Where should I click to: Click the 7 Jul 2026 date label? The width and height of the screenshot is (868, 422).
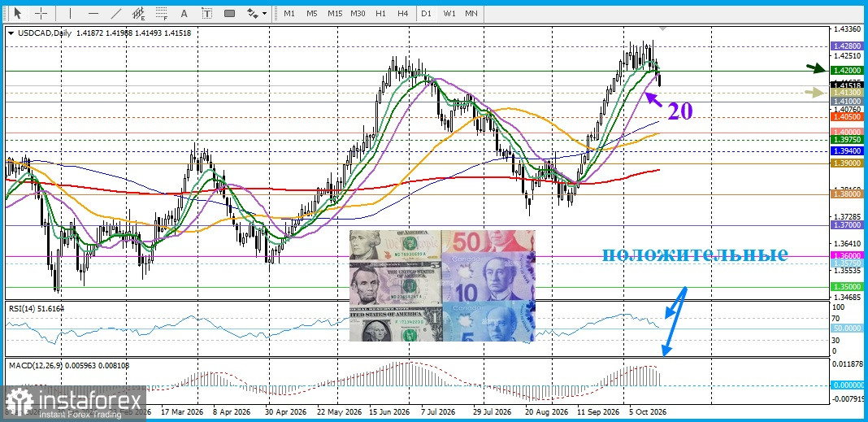coord(438,412)
